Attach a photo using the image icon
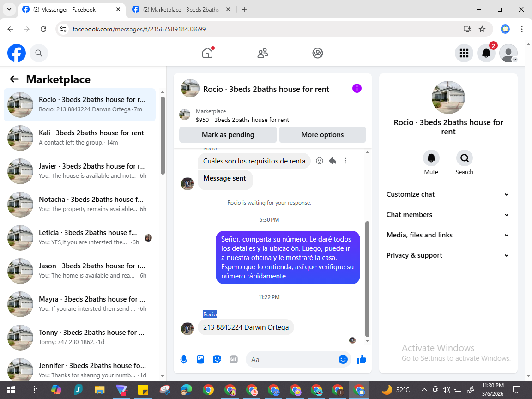 (200, 359)
